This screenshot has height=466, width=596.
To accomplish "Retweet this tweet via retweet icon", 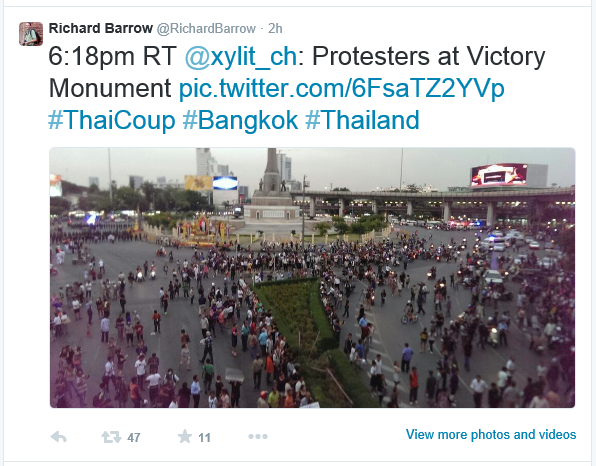I will pyautogui.click(x=111, y=437).
